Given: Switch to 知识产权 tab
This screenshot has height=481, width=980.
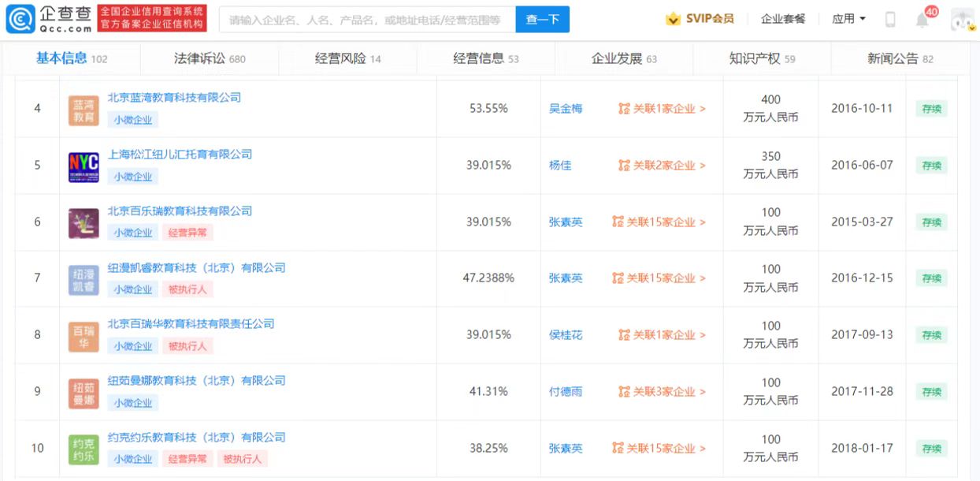Looking at the screenshot, I should pos(762,58).
